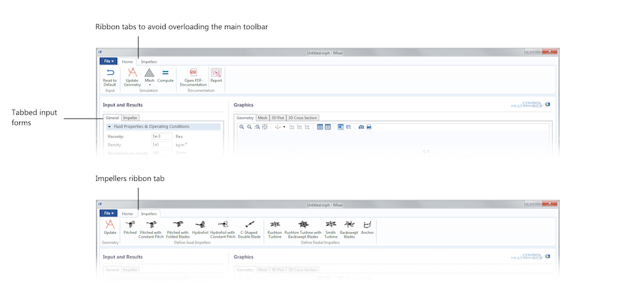The width and height of the screenshot is (644, 306).
Task: Click Reset to Default in Home ribbon
Action: click(109, 77)
